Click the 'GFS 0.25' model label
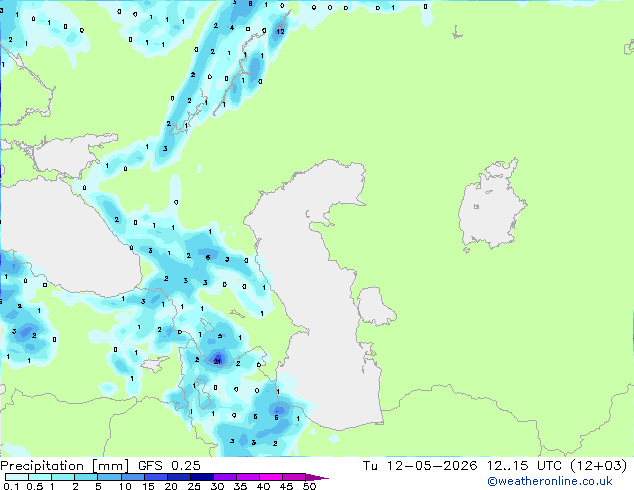The image size is (634, 490). tap(169, 466)
